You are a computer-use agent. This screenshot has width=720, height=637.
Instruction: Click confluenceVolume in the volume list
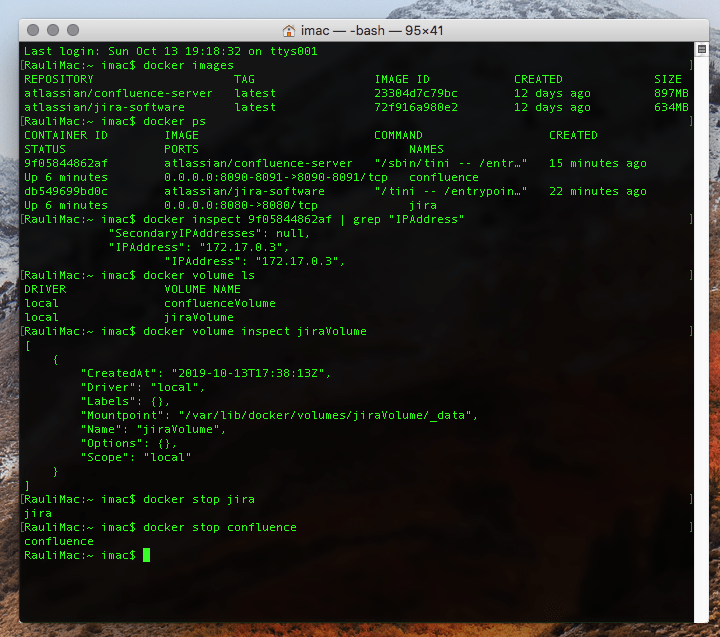click(219, 303)
